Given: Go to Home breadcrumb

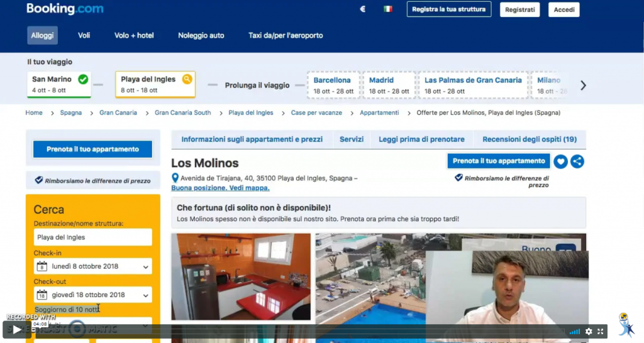Looking at the screenshot, I should (34, 112).
